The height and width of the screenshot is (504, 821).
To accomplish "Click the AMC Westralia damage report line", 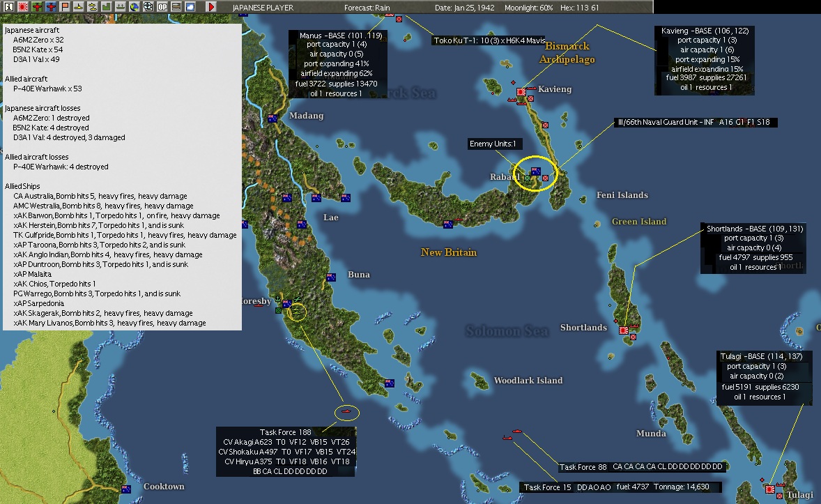I will tap(103, 206).
